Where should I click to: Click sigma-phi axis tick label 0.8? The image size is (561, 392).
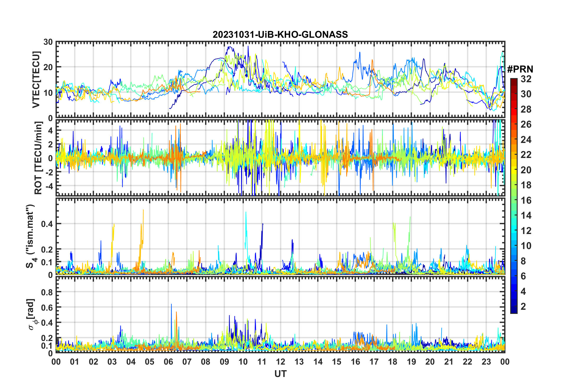47,292
